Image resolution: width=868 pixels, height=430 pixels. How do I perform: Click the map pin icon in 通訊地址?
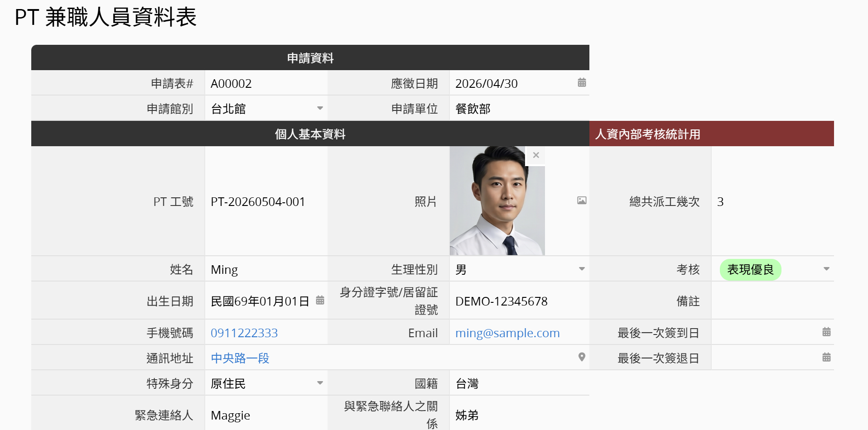[582, 357]
